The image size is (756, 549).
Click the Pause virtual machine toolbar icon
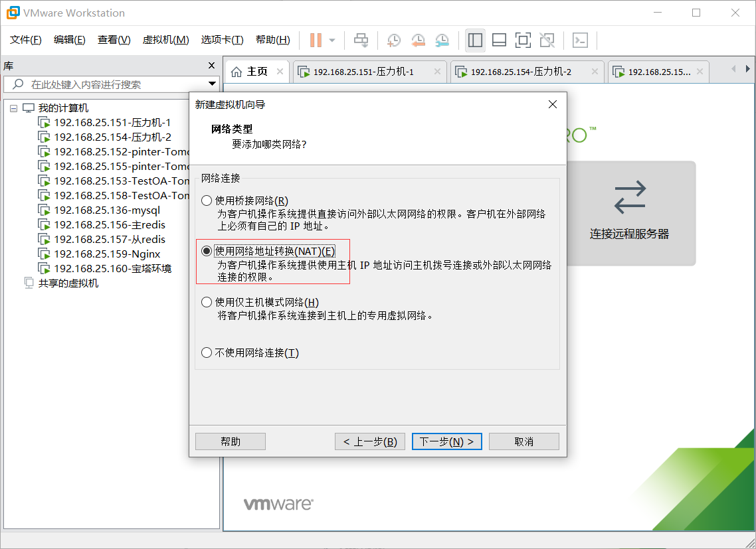(x=316, y=40)
